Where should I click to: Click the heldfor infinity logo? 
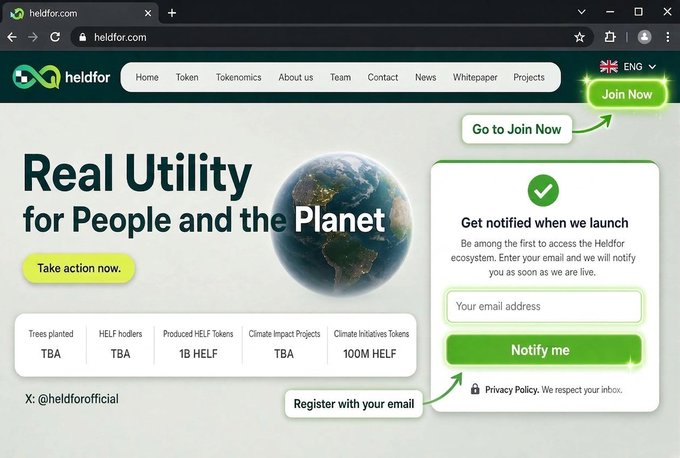(x=36, y=77)
